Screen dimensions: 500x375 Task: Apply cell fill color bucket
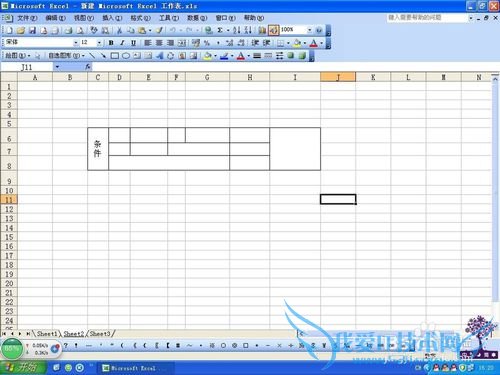coord(297,43)
